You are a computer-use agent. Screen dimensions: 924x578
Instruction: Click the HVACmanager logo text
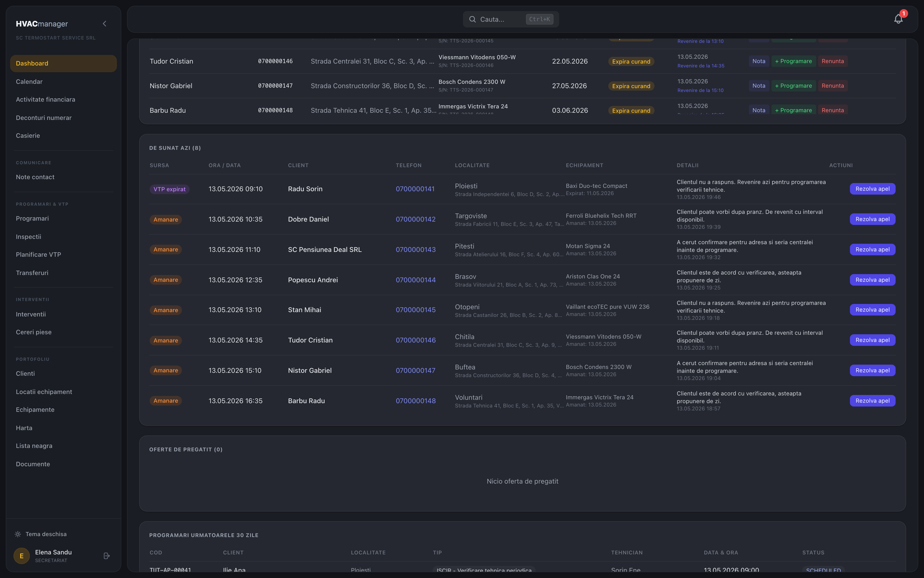pos(42,24)
